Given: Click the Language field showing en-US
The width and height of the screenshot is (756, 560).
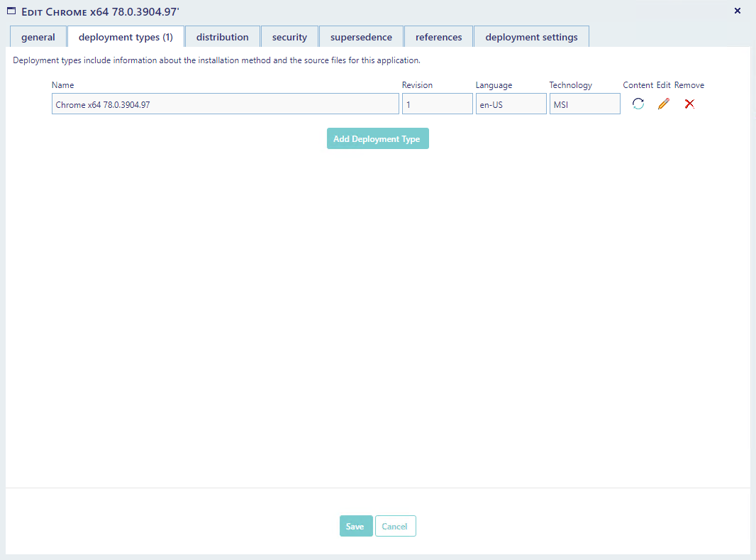Looking at the screenshot, I should [511, 104].
